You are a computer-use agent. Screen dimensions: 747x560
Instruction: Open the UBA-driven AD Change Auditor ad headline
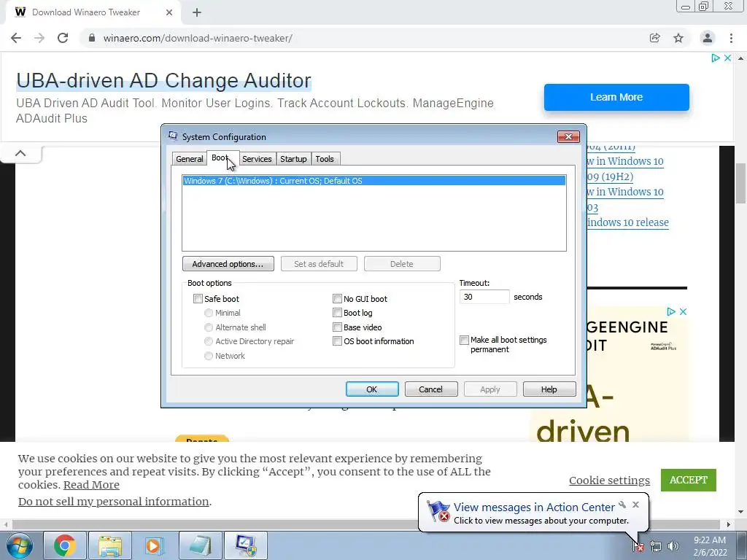(x=164, y=80)
